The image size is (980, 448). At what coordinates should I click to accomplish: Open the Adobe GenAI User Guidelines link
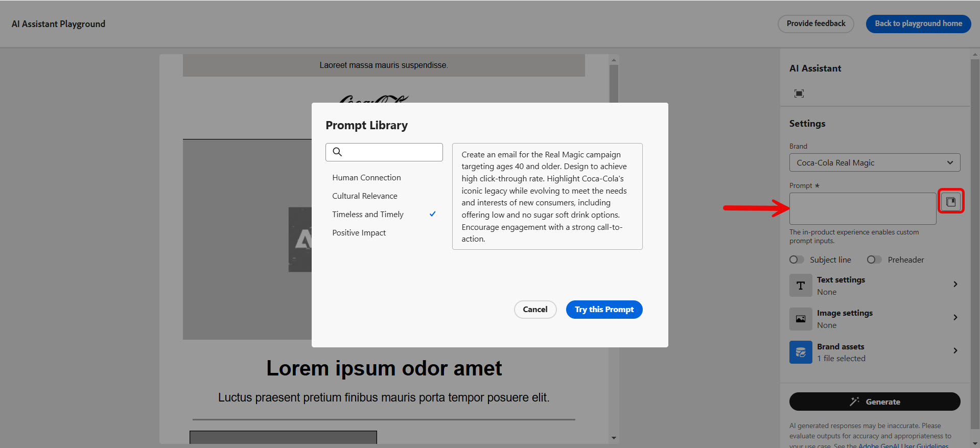click(x=903, y=445)
